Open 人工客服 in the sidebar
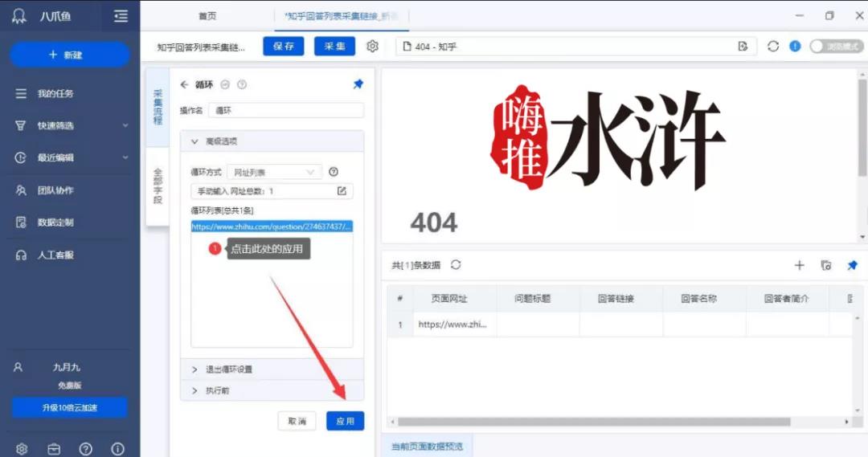Screen dimensions: 868x457 click(55, 255)
